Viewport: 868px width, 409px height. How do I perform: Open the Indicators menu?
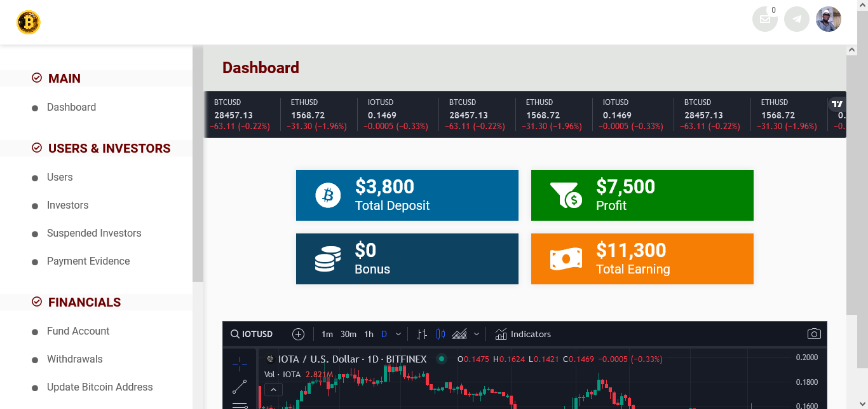coord(523,334)
